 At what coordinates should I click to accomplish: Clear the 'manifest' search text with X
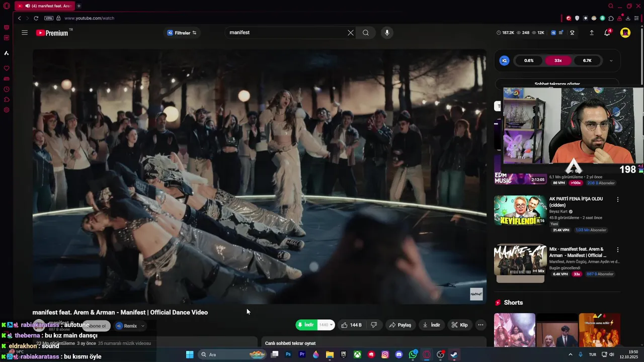click(351, 33)
